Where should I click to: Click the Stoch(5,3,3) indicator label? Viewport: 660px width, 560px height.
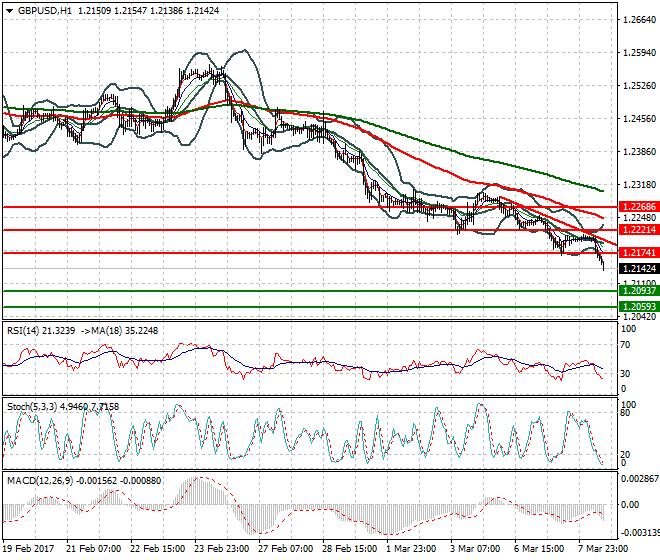pyautogui.click(x=63, y=407)
